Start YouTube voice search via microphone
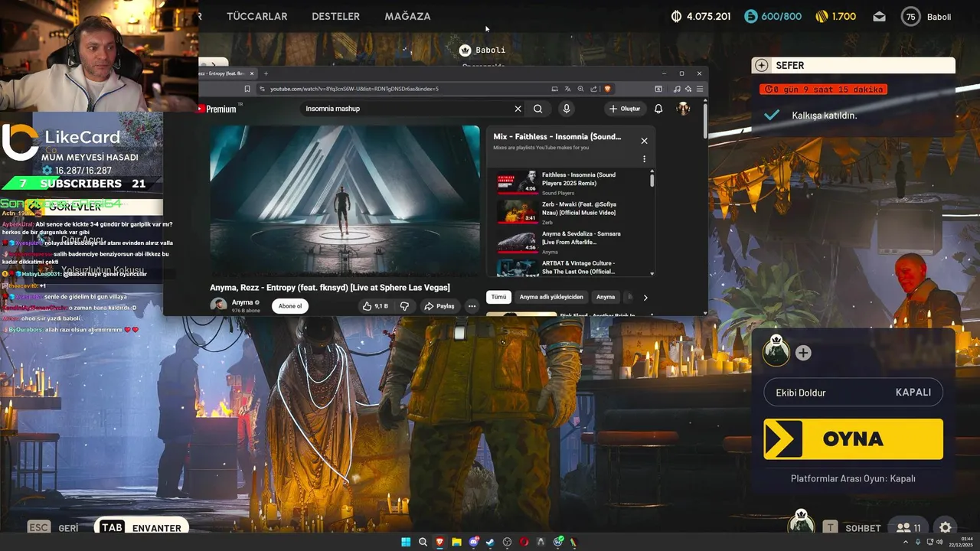Viewport: 980px width, 551px height. 567,109
